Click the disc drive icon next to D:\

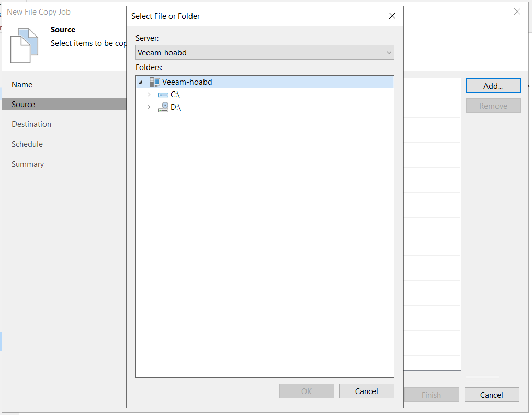(x=162, y=107)
